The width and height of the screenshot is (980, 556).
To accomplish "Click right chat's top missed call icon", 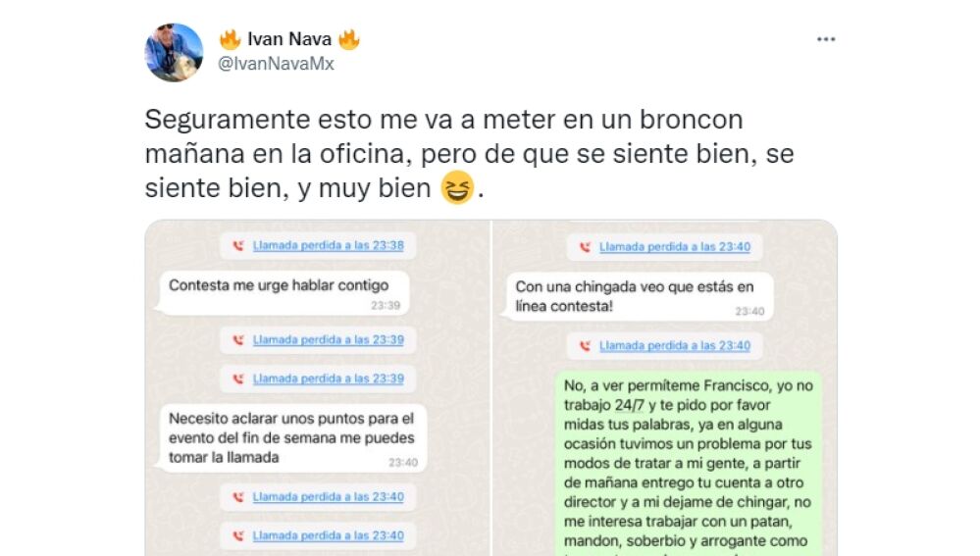I will tap(585, 247).
